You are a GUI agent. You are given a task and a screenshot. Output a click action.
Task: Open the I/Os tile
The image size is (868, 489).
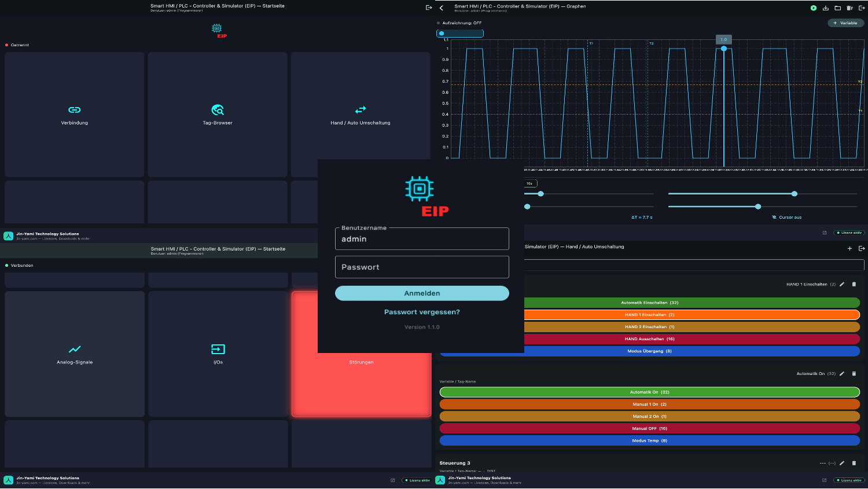(x=218, y=354)
